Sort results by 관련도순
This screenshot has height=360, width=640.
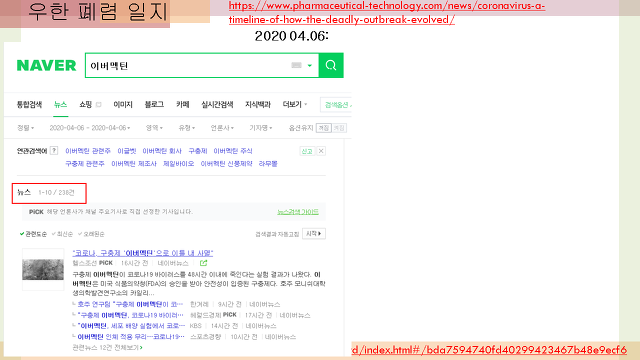point(33,234)
